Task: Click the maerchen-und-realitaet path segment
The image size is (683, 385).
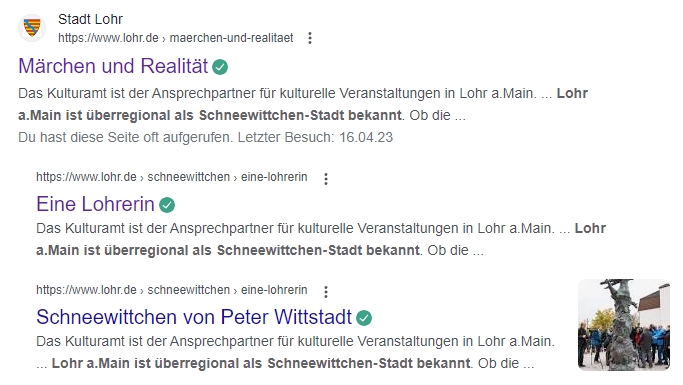Action: tap(231, 38)
